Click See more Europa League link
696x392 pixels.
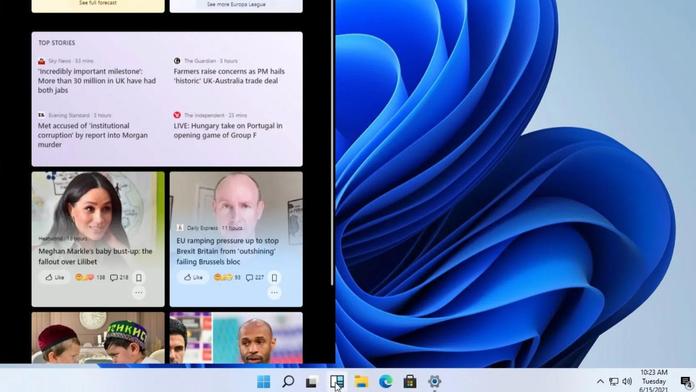pyautogui.click(x=236, y=4)
